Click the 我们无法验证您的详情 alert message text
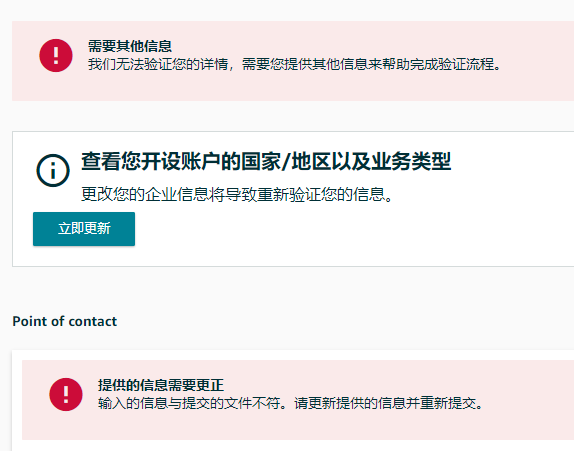Image resolution: width=574 pixels, height=451 pixels. click(x=294, y=64)
